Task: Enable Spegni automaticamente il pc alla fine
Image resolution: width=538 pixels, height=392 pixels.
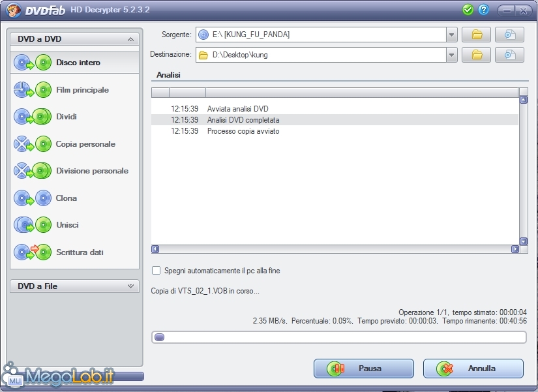Action: tap(156, 271)
